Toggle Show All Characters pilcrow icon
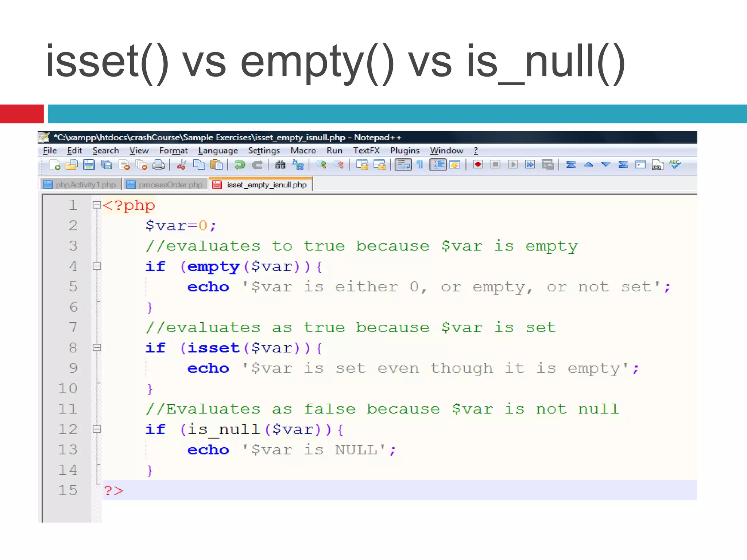The height and width of the screenshot is (560, 747). tap(420, 165)
